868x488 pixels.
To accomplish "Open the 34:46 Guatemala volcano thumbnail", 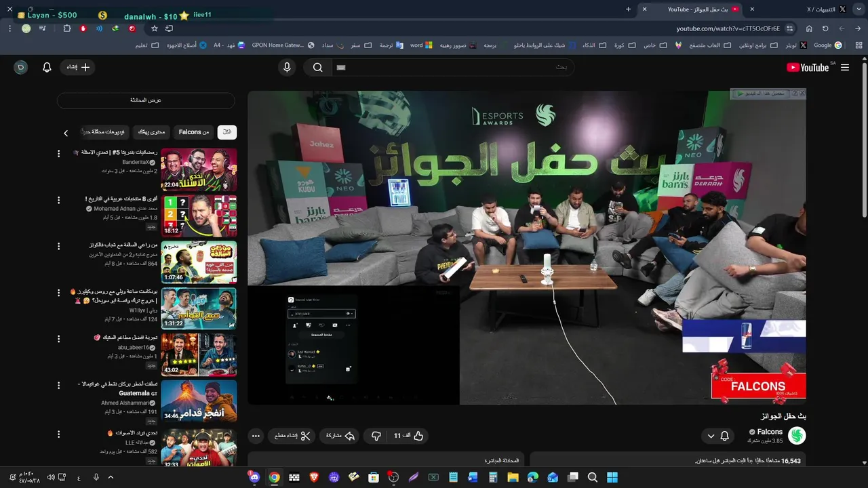I will coord(199,401).
